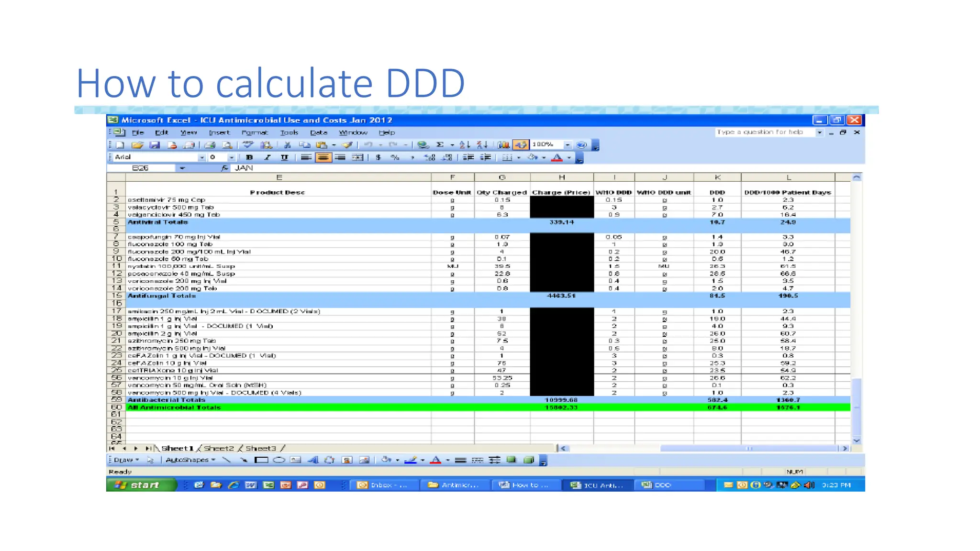Toggle Bold formatting
The width and height of the screenshot is (980, 551).
point(249,157)
